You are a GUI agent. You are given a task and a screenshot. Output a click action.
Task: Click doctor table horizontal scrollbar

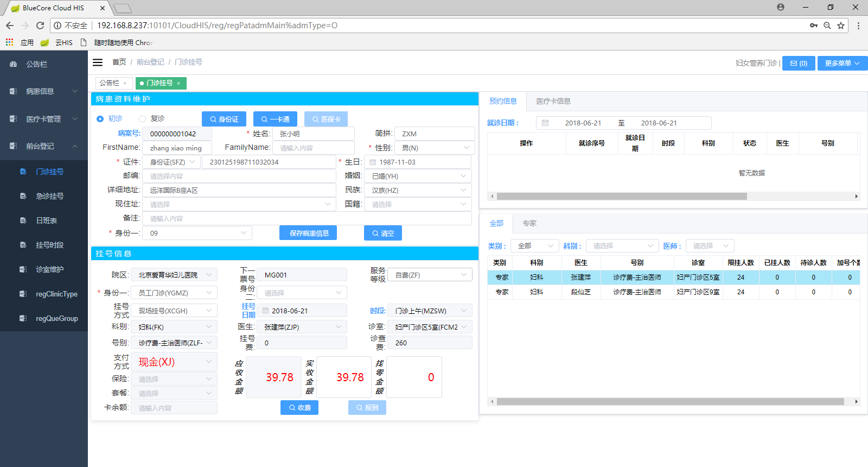pos(671,402)
